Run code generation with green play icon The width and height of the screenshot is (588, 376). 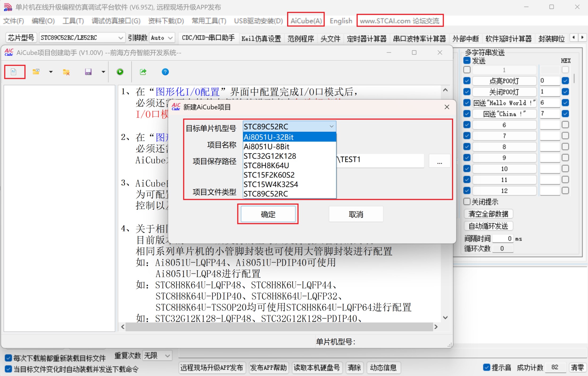click(120, 72)
